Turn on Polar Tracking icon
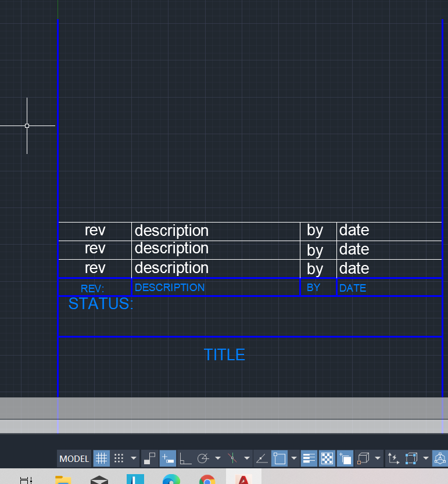448x484 pixels. pyautogui.click(x=203, y=458)
